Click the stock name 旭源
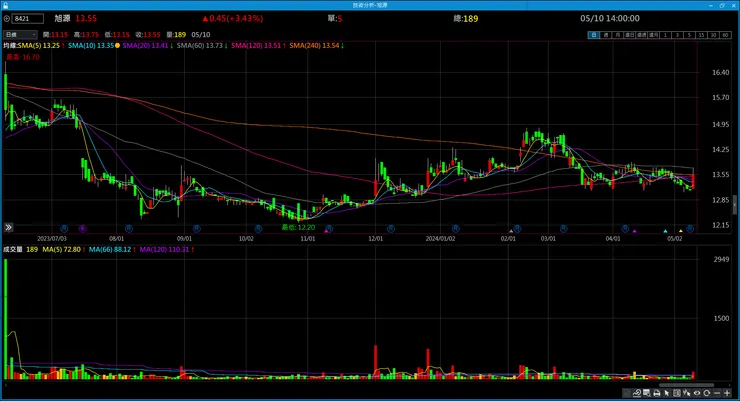Image resolution: width=740 pixels, height=401 pixels. coord(62,18)
